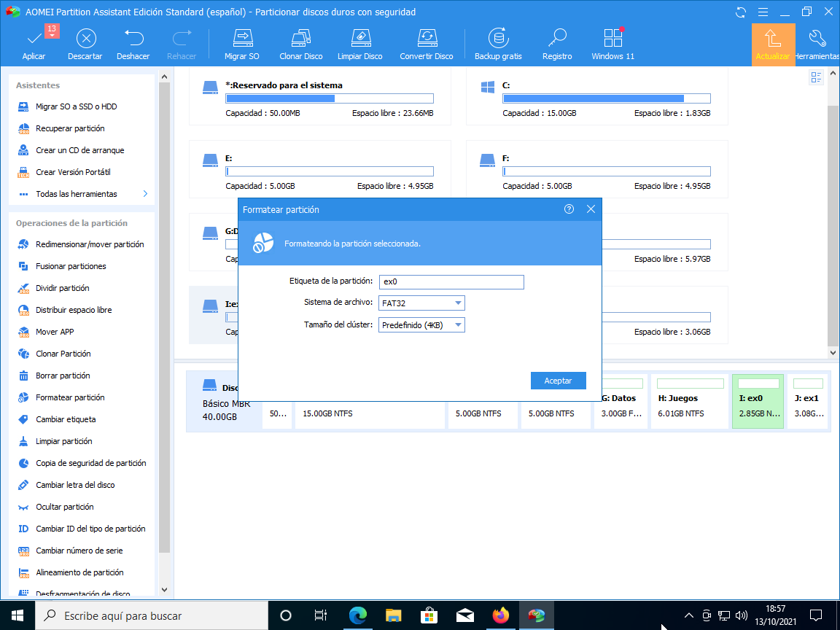
Task: Open help in the Formatear partición dialog
Action: click(x=569, y=209)
